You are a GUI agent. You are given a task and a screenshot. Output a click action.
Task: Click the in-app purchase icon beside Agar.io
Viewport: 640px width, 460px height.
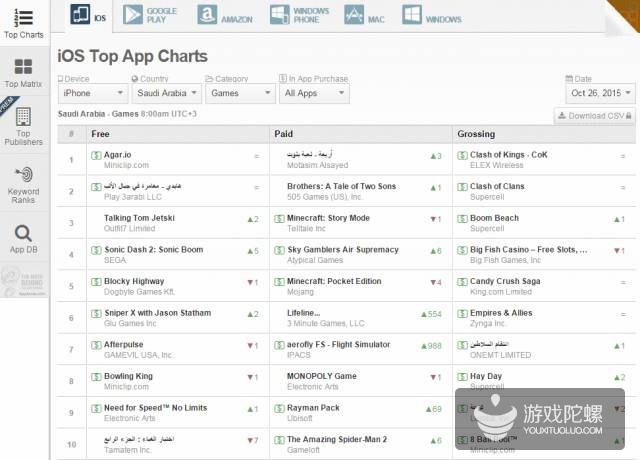(x=96, y=155)
